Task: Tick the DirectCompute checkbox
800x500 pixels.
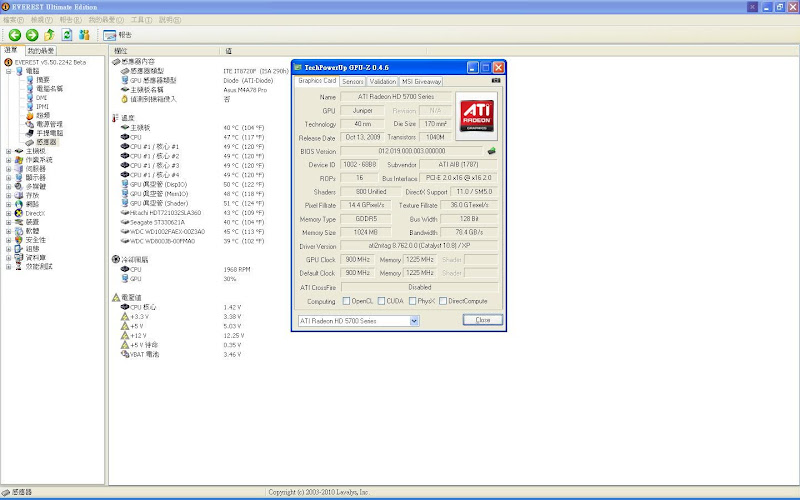Action: point(443,301)
